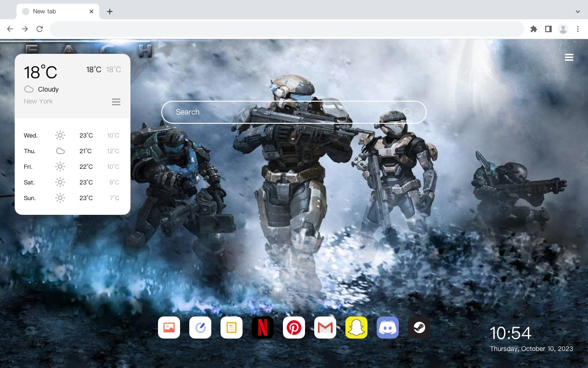The image size is (588, 368).
Task: Select the New tab browser tab
Action: 58,11
